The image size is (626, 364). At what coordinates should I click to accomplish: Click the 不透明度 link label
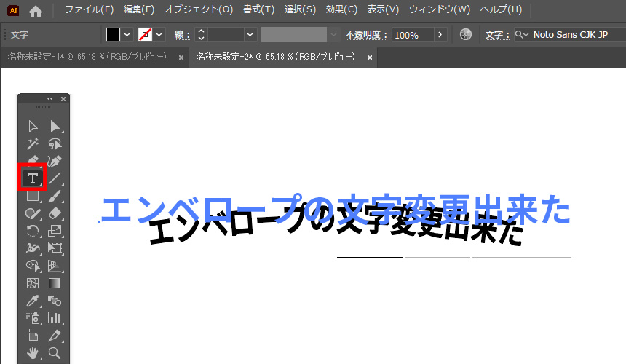click(366, 35)
